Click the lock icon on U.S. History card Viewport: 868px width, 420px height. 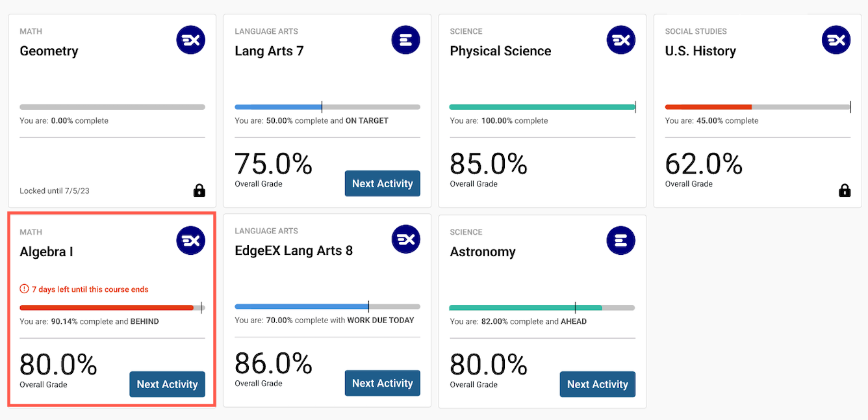845,190
